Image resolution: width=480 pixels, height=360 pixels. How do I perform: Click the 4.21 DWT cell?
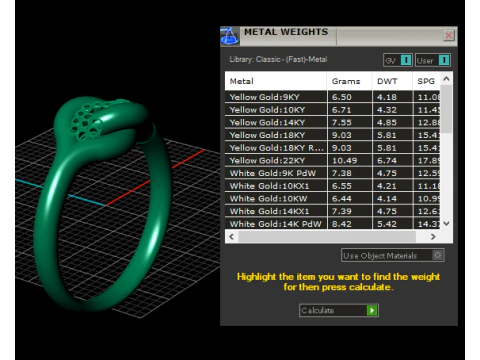point(392,186)
